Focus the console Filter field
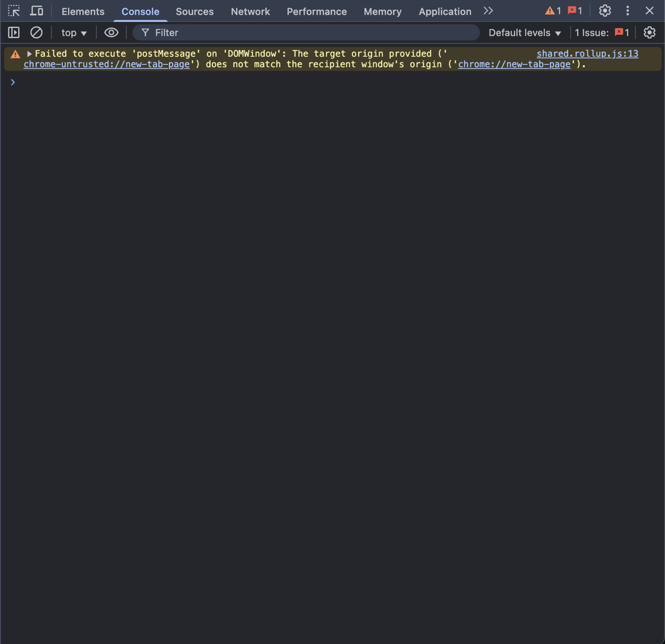The image size is (665, 644). (306, 32)
